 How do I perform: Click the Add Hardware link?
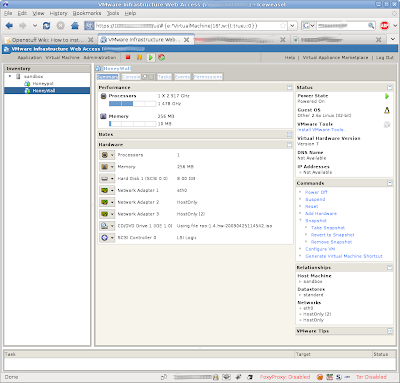click(321, 214)
